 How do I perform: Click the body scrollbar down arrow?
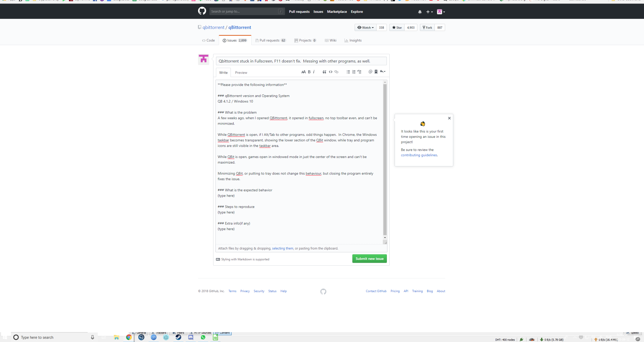pos(385,238)
